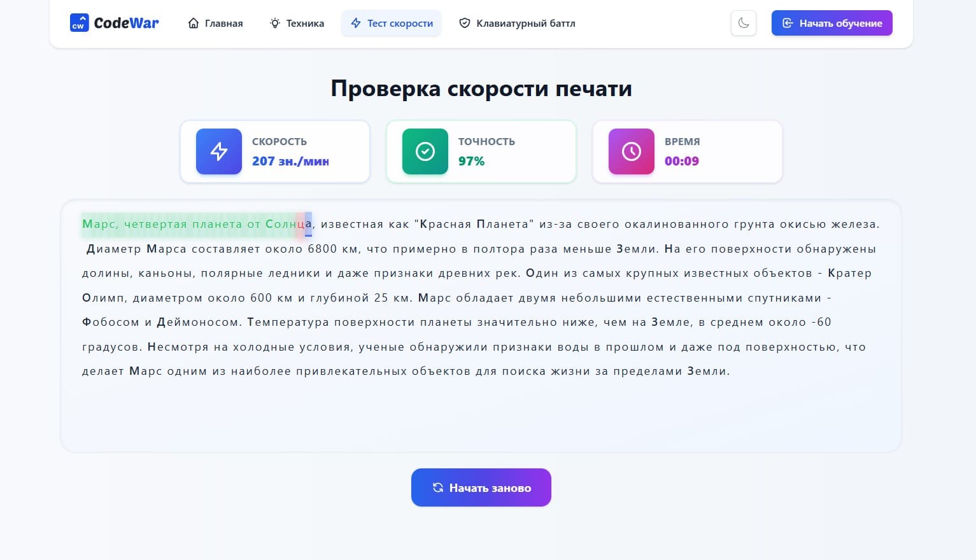This screenshot has height=560, width=976.
Task: Click the green checkmark accuracy icon
Action: [425, 151]
